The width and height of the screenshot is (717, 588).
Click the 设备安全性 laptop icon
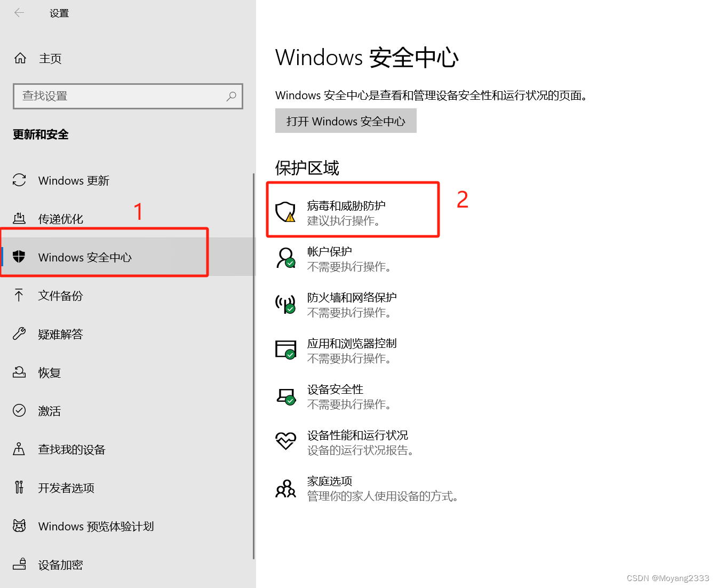click(x=285, y=396)
